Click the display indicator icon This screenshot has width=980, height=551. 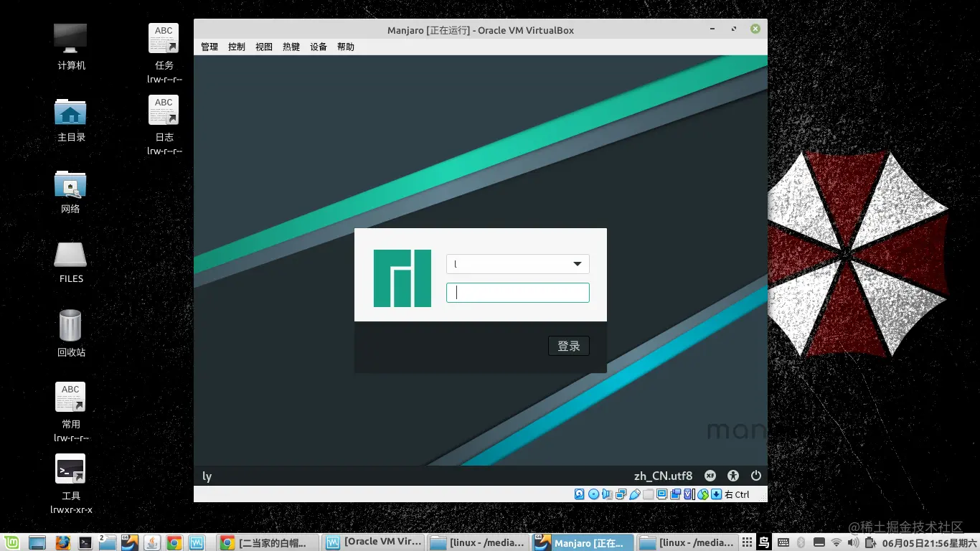point(662,494)
